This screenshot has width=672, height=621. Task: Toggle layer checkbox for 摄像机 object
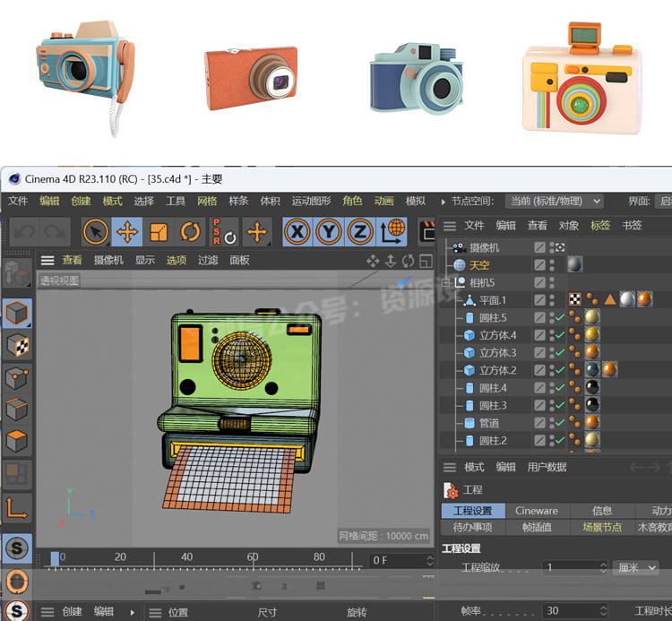tap(539, 246)
